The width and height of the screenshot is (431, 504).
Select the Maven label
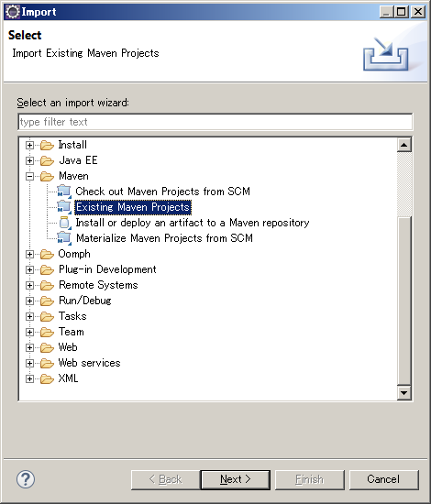tap(73, 176)
